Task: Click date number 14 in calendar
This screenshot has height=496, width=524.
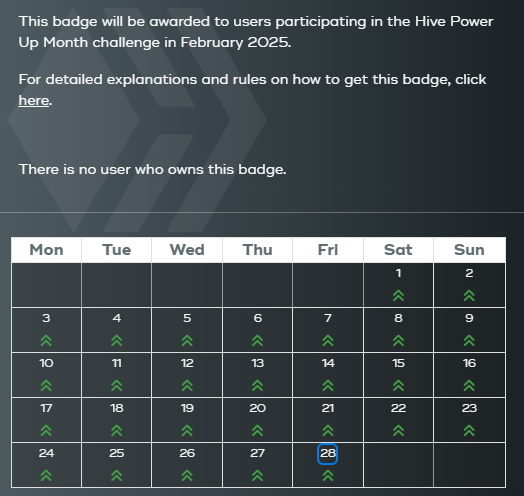Action: [x=328, y=363]
